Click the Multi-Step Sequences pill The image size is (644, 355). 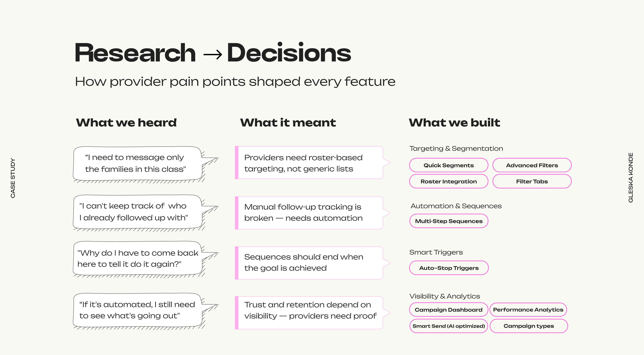(x=448, y=221)
